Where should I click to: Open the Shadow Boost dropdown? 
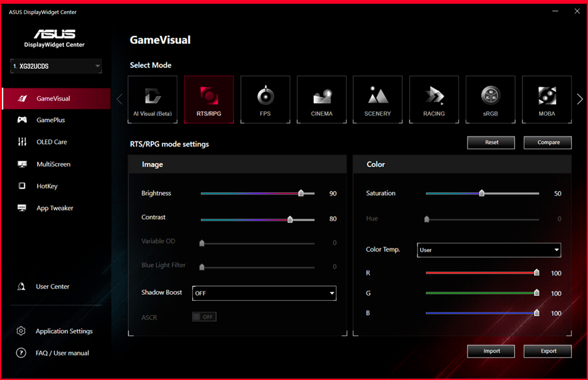[264, 293]
